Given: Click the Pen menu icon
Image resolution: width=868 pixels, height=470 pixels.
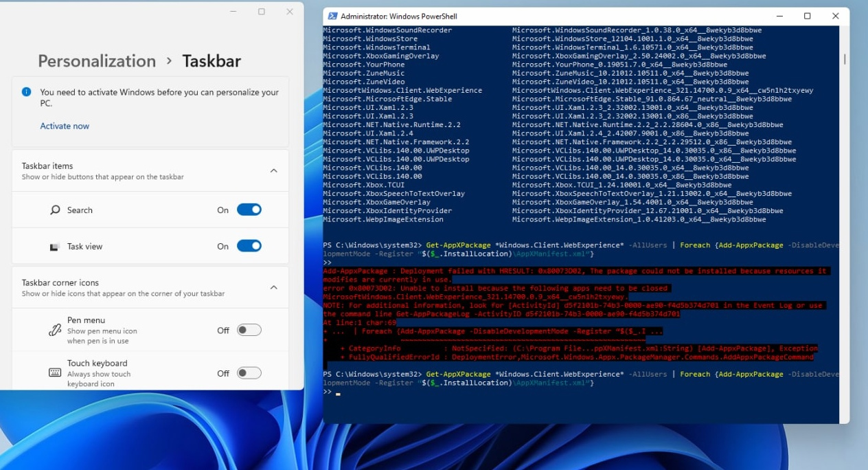Looking at the screenshot, I should click(x=55, y=330).
